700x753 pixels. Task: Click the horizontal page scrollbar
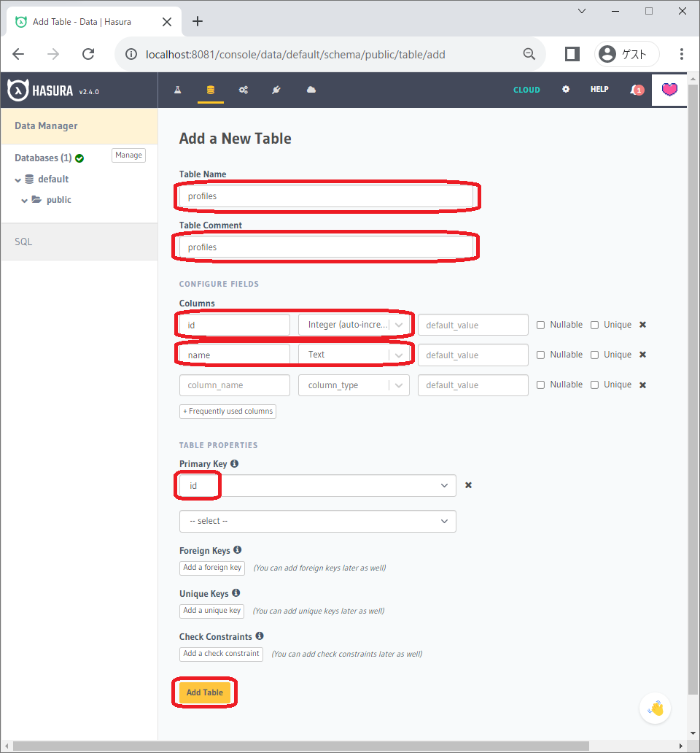pyautogui.click(x=301, y=746)
